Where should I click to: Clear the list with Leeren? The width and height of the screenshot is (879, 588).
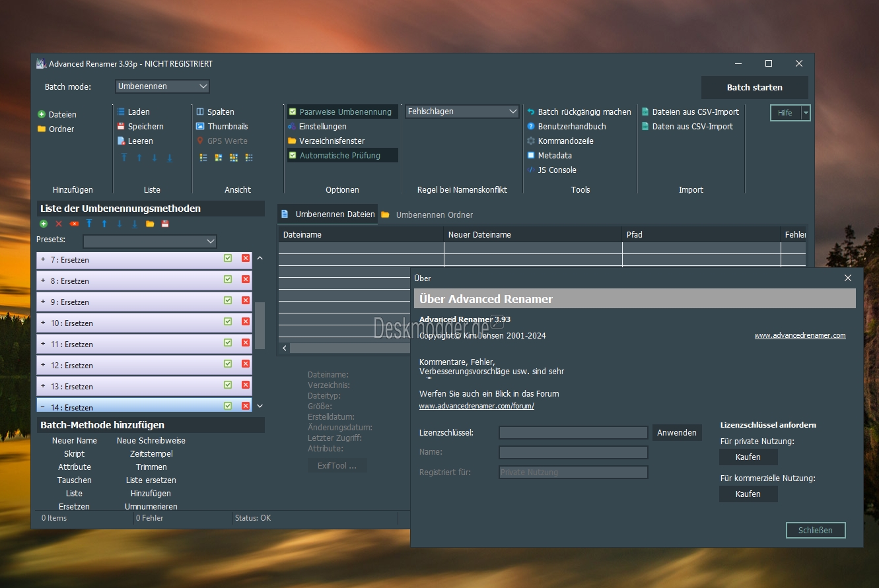pos(122,141)
